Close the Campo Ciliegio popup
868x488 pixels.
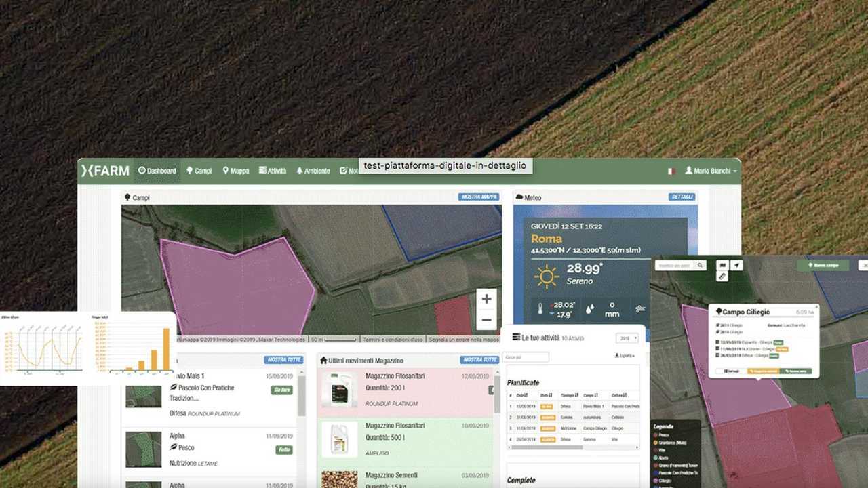816,307
